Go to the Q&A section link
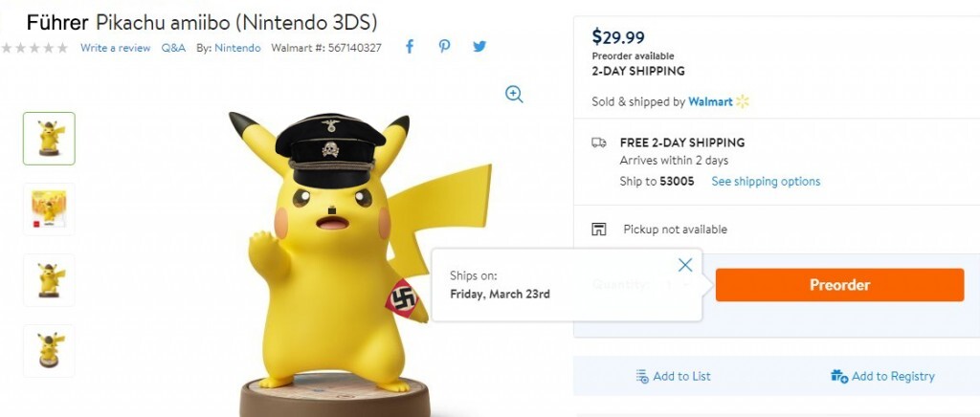This screenshot has width=980, height=417. pyautogui.click(x=173, y=48)
